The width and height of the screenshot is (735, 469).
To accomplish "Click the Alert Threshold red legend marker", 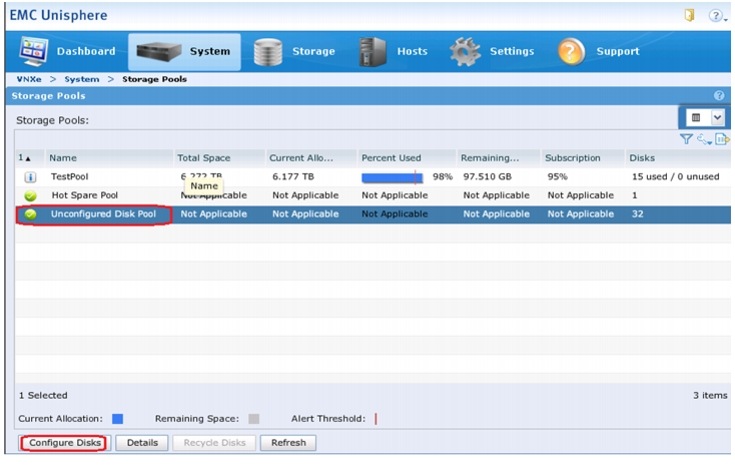I will tap(375, 419).
